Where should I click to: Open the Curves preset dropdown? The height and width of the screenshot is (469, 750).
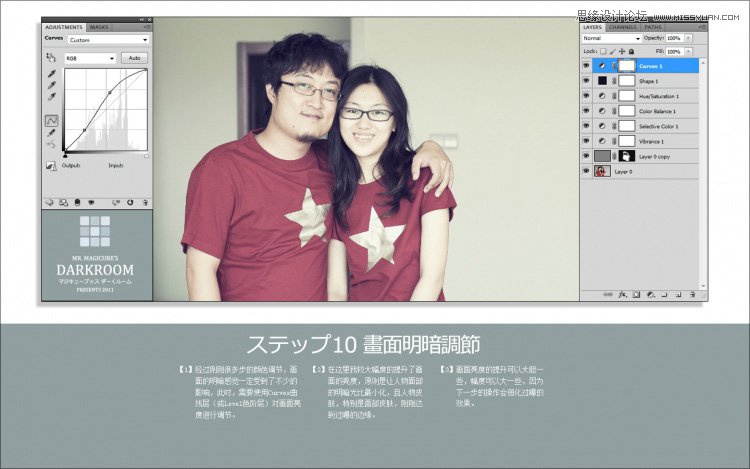(108, 40)
